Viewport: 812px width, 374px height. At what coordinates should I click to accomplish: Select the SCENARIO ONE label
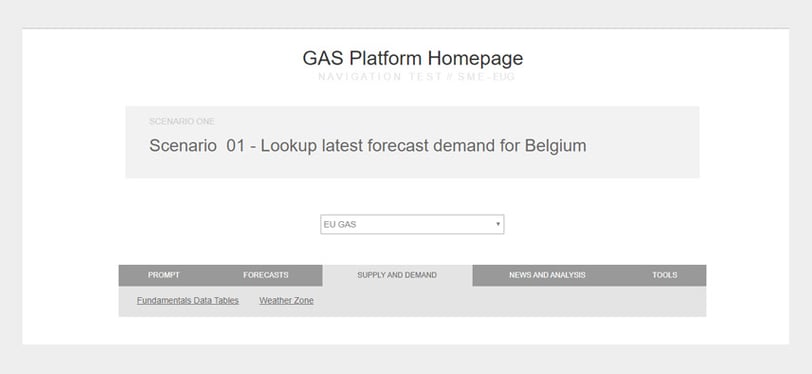click(182, 121)
